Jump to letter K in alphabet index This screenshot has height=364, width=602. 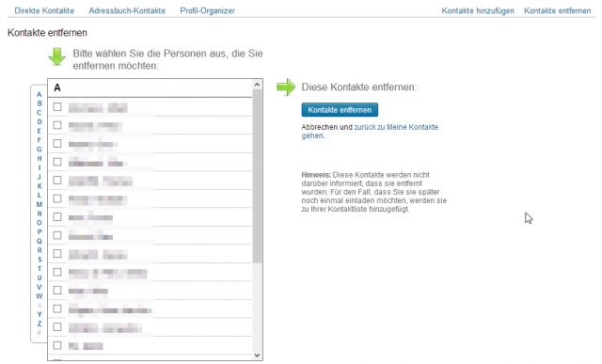pyautogui.click(x=40, y=186)
